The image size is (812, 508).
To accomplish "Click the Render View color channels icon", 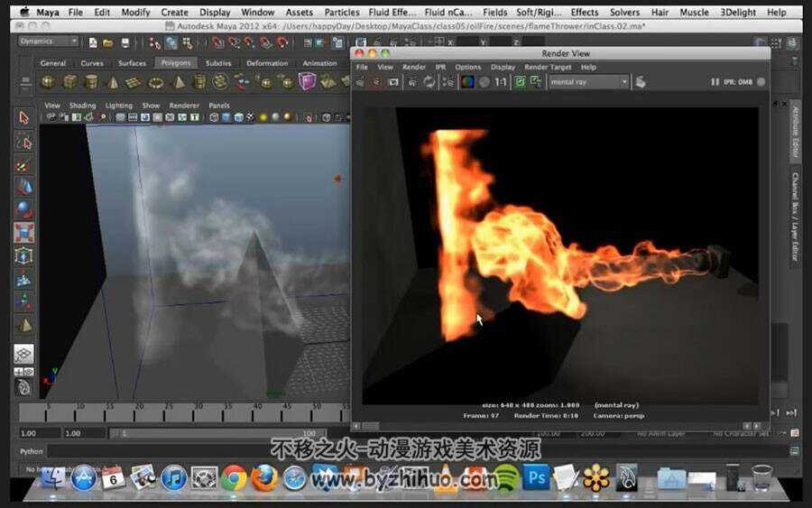I will pos(467,82).
